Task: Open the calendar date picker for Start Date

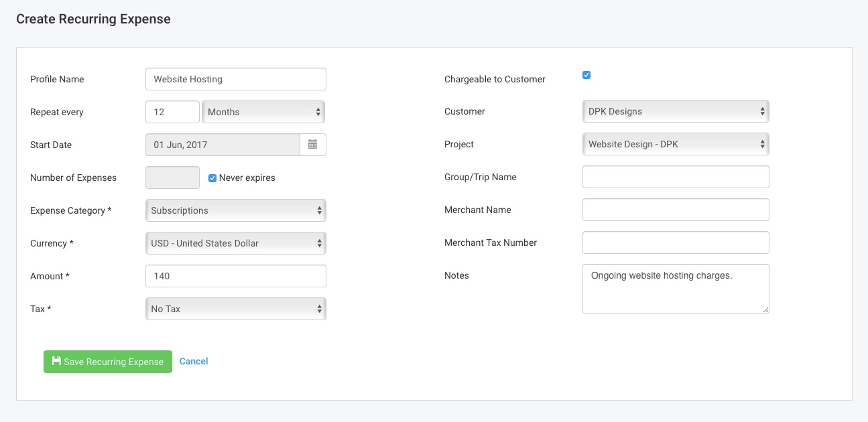Action: tap(312, 144)
